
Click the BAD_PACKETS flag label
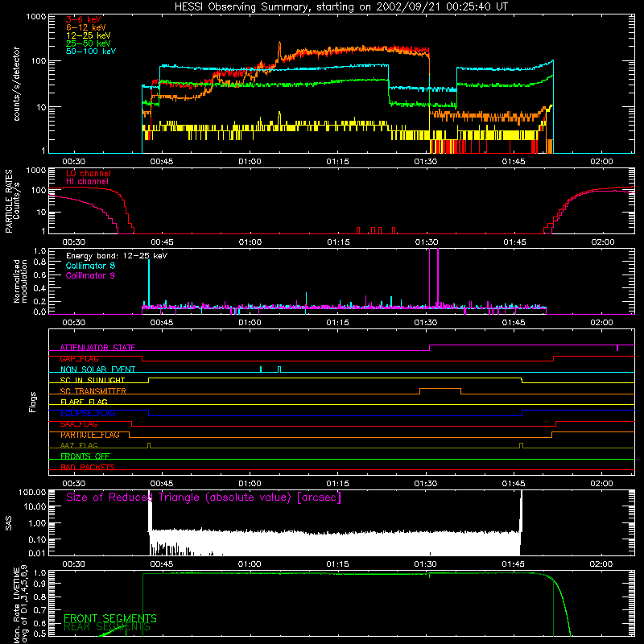[88, 467]
